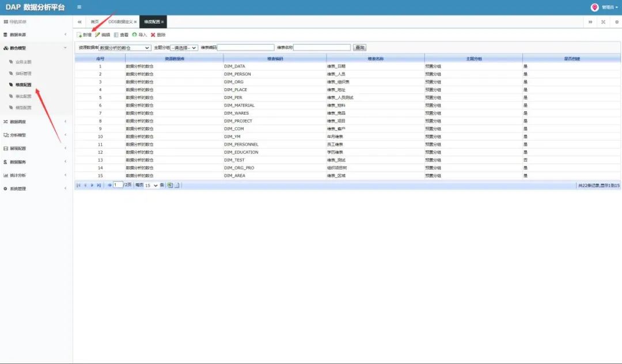The height and width of the screenshot is (364, 622).
Task: Click the page number input box
Action: 118,185
